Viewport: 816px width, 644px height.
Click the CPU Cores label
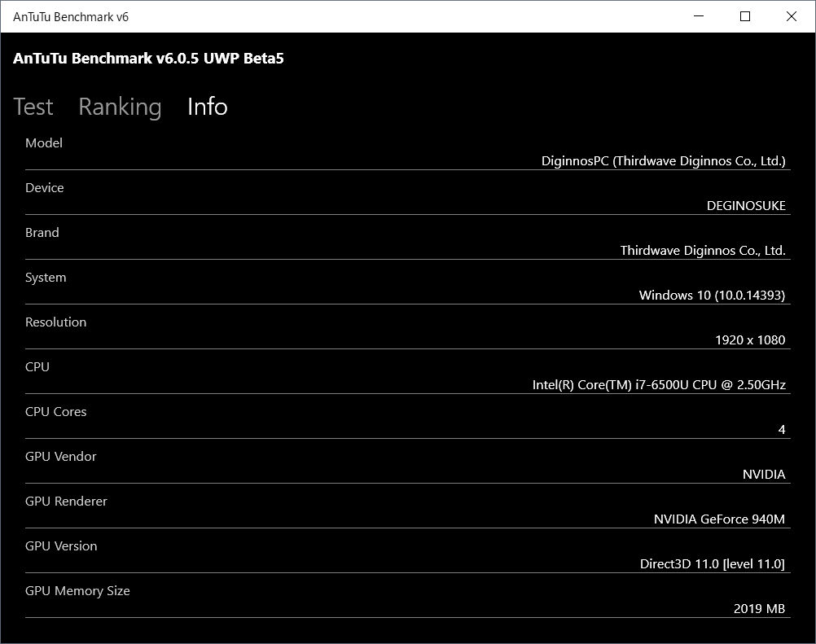[x=55, y=411]
